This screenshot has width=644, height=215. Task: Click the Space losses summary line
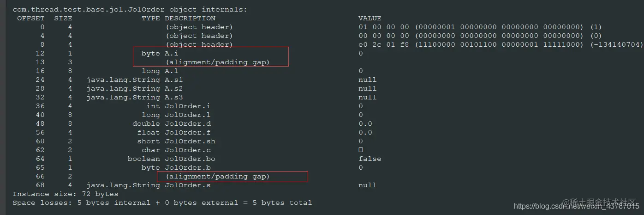pos(162,203)
